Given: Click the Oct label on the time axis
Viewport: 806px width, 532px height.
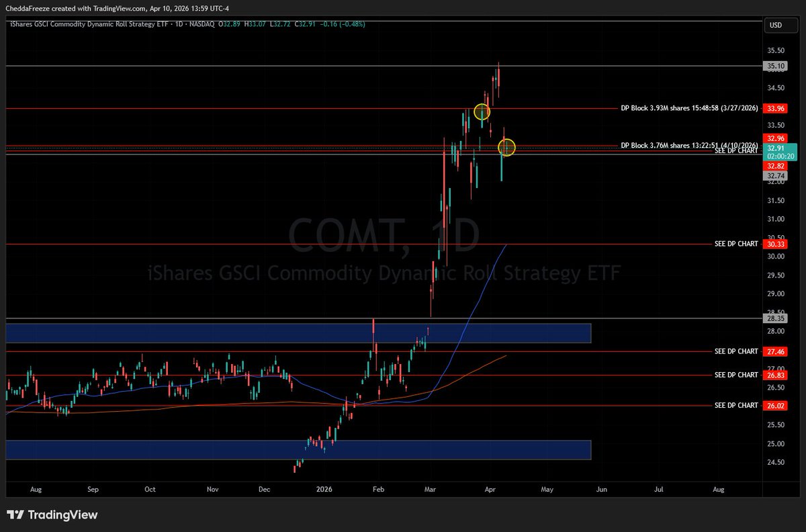Looking at the screenshot, I should (x=150, y=490).
